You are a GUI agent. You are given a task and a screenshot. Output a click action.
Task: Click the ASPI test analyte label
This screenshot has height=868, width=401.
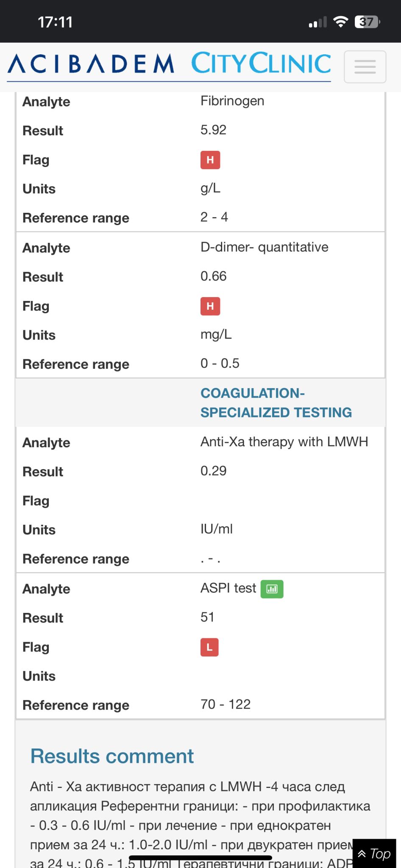pos(228,588)
